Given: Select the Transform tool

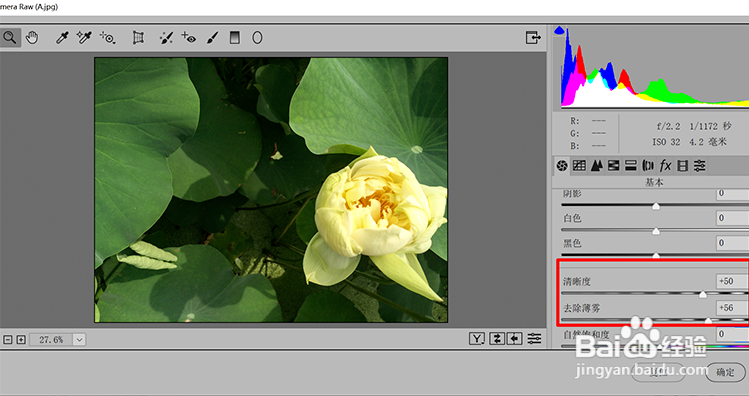Looking at the screenshot, I should [138, 37].
